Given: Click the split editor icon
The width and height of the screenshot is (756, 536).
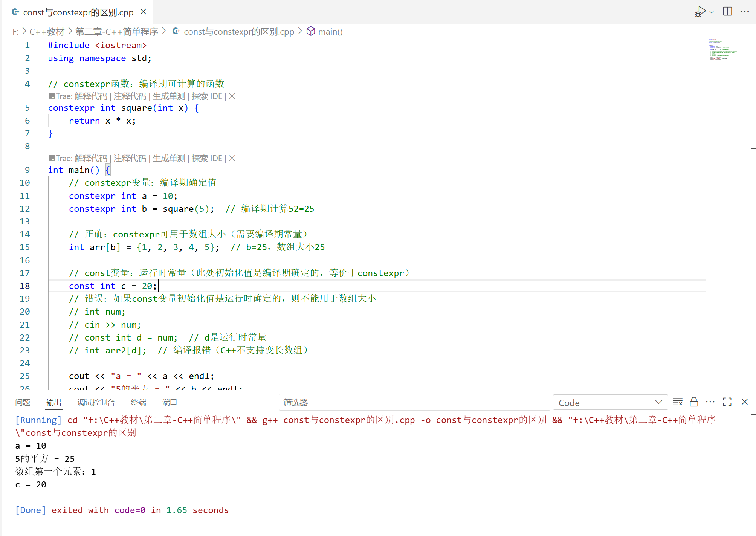Looking at the screenshot, I should point(727,11).
